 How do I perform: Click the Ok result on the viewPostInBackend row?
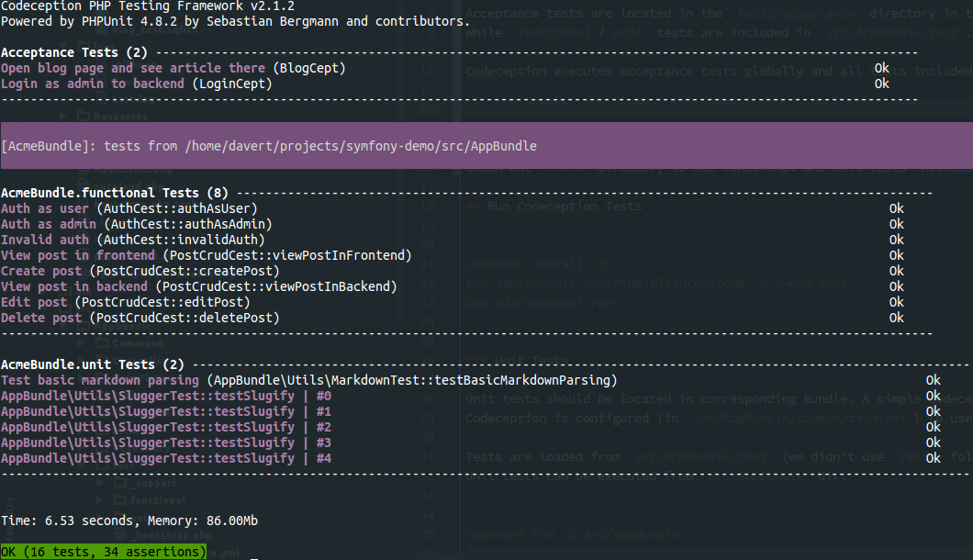pos(897,286)
